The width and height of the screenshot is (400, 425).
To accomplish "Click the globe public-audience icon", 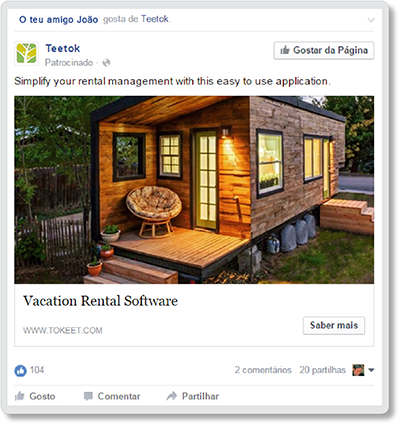I will pos(106,63).
